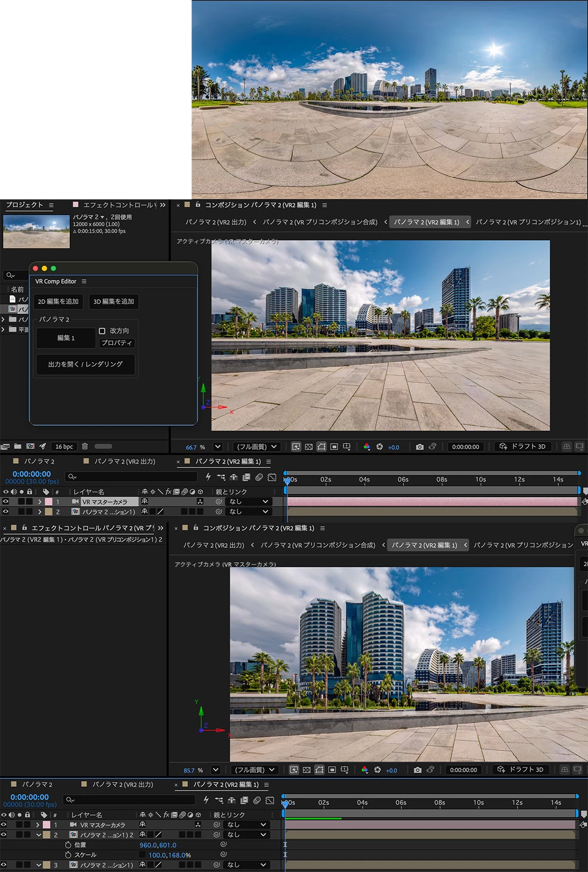Open the 66.7% magnification dropdown
The image size is (588, 872).
(x=217, y=447)
